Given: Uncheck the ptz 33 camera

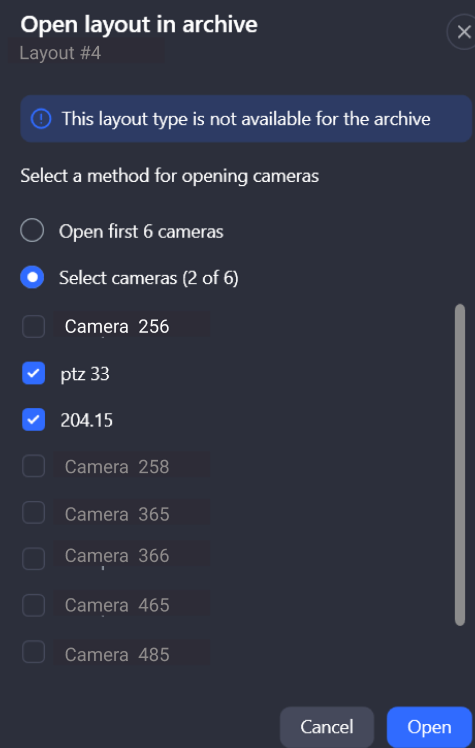Looking at the screenshot, I should tap(33, 373).
